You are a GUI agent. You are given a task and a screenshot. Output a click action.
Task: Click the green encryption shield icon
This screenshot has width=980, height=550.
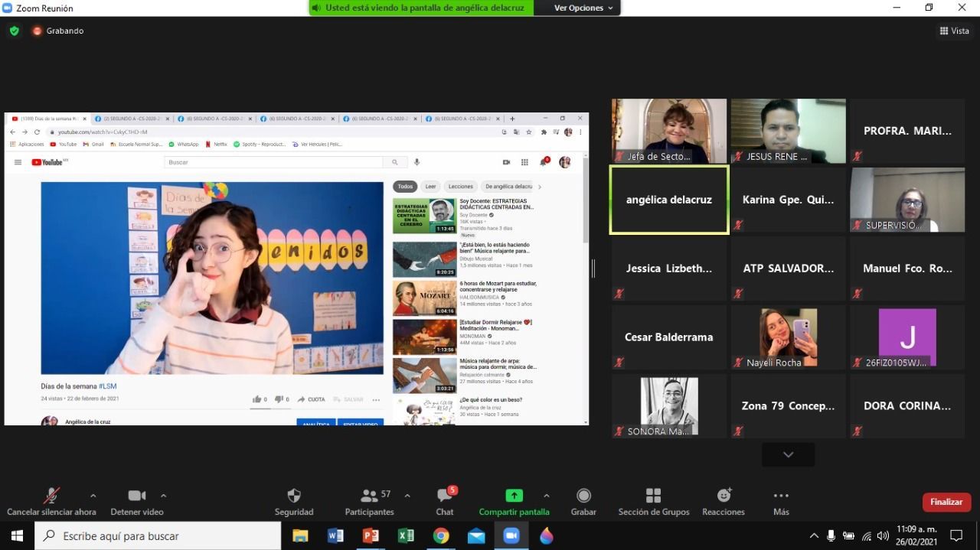[x=14, y=31]
